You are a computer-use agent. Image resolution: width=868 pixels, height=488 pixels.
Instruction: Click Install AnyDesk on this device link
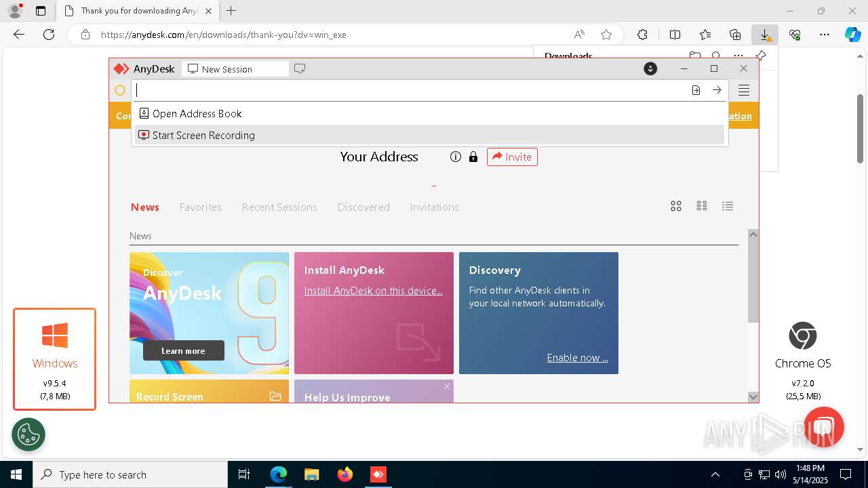(373, 290)
